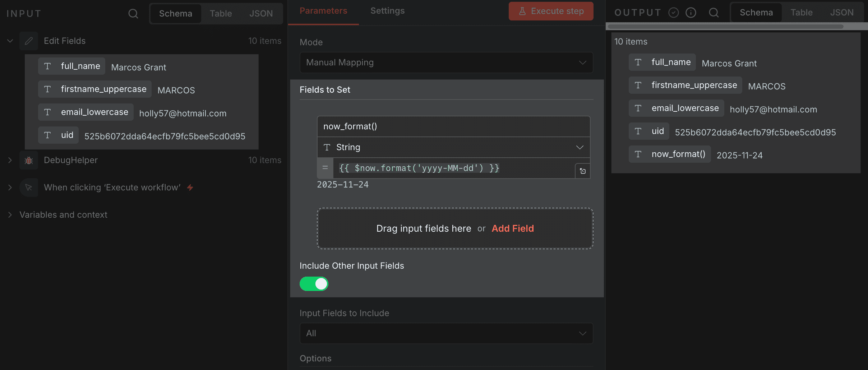Image resolution: width=868 pixels, height=370 pixels.
Task: Open search in the OUTPUT panel
Action: (x=713, y=13)
